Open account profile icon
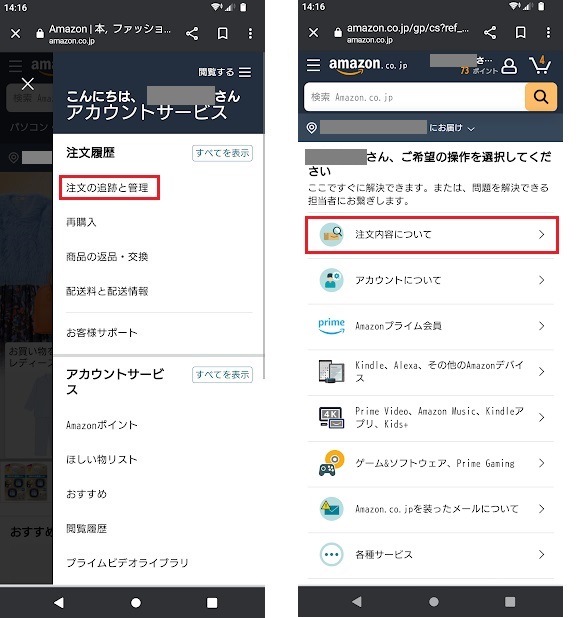Image resolution: width=583 pixels, height=618 pixels. click(509, 66)
